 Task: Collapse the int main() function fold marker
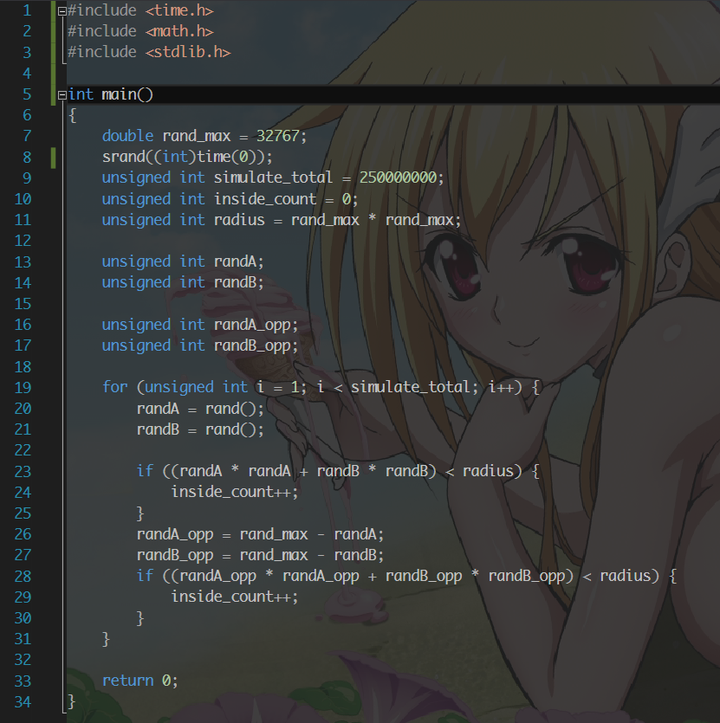(x=62, y=94)
